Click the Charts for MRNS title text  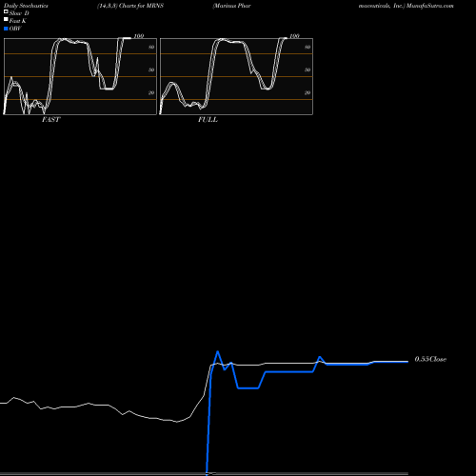[141, 6]
